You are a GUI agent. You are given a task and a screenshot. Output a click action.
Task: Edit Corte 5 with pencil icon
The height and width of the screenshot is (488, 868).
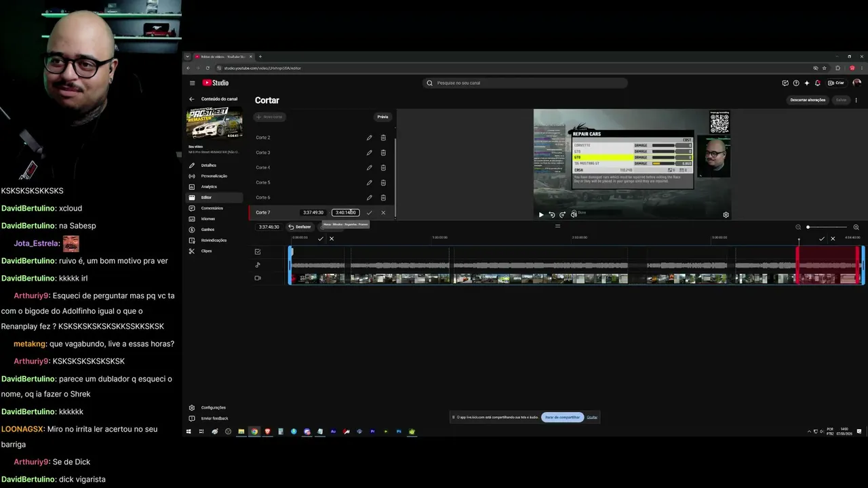(370, 182)
